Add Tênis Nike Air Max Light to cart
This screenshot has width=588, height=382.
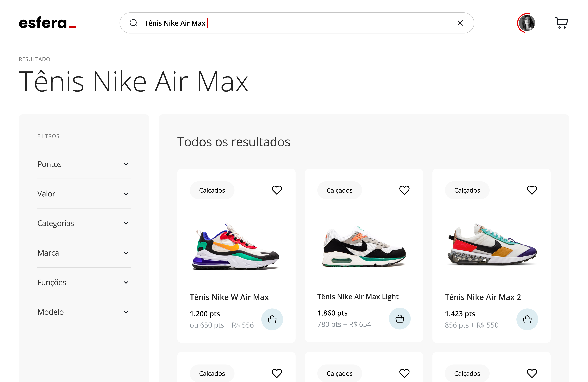400,318
